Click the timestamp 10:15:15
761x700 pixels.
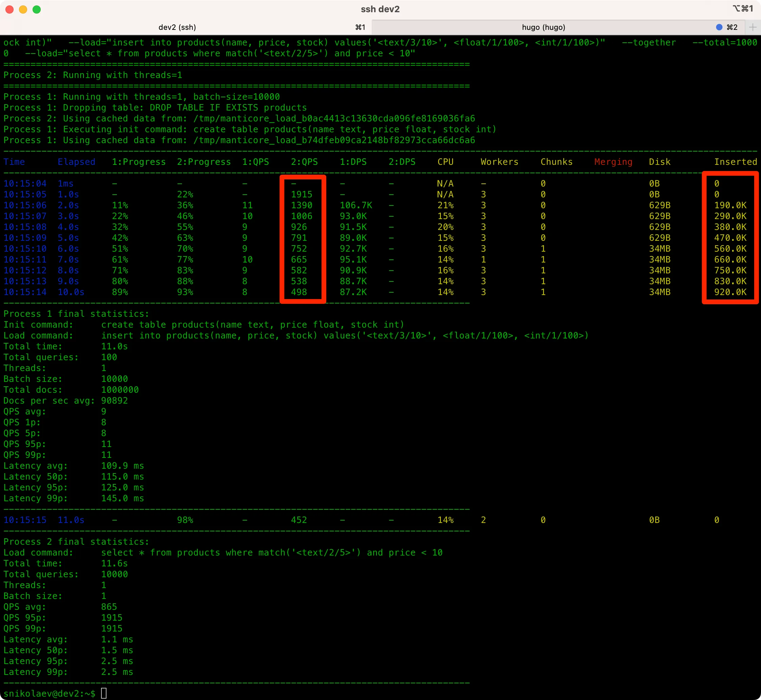25,520
